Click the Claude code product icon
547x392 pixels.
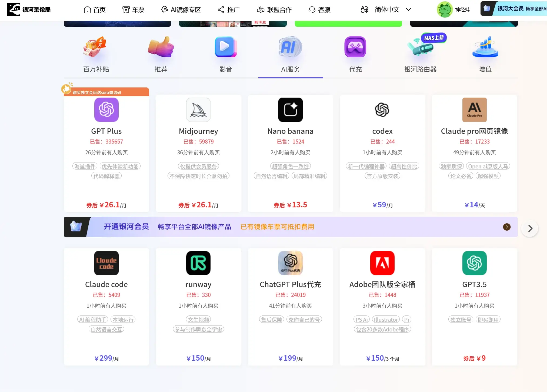106,263
